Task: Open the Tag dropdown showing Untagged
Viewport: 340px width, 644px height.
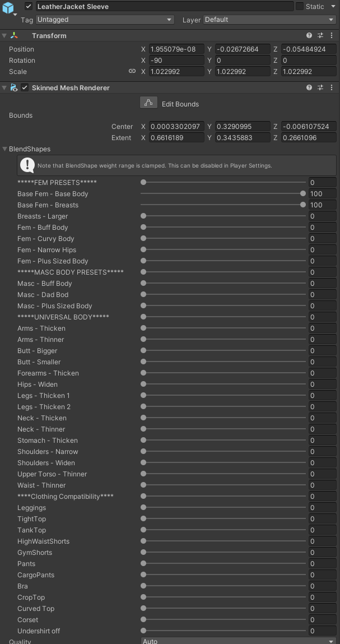Action: 105,20
